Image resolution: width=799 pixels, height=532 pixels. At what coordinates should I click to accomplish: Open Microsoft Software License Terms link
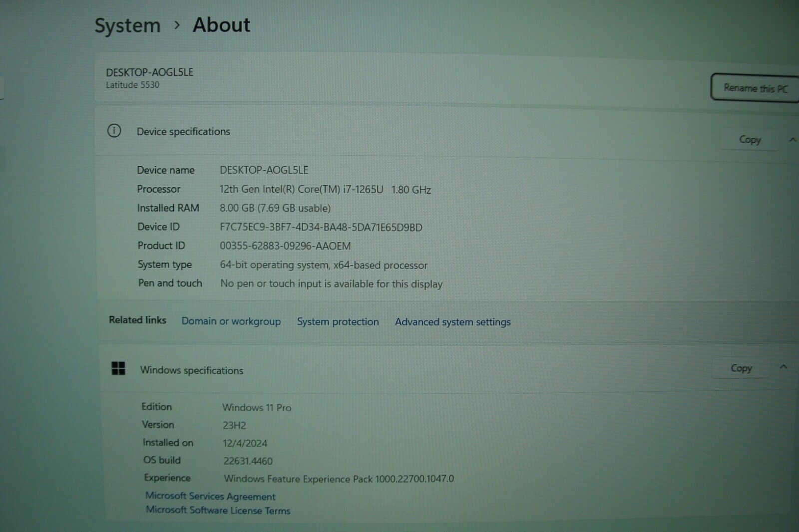pos(218,510)
